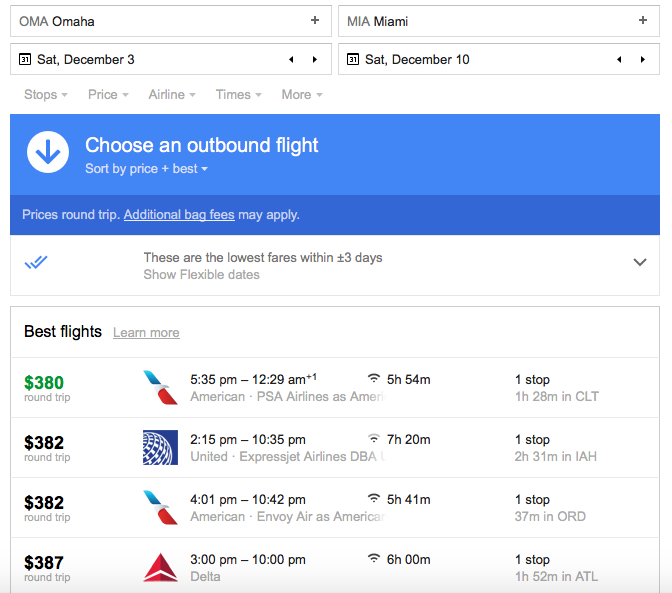Open the Additional bag fees link

pos(179,214)
